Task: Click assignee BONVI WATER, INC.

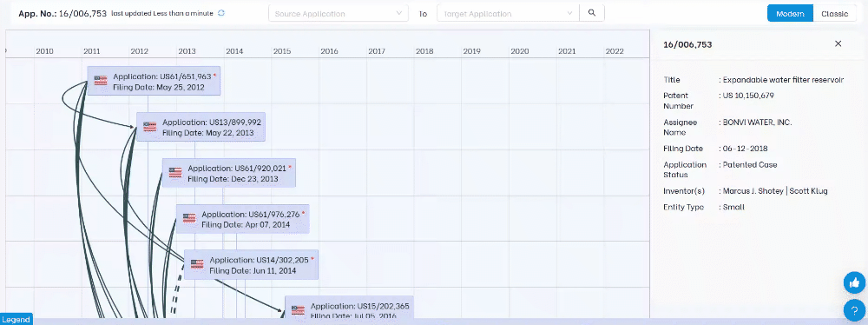Action: point(757,122)
